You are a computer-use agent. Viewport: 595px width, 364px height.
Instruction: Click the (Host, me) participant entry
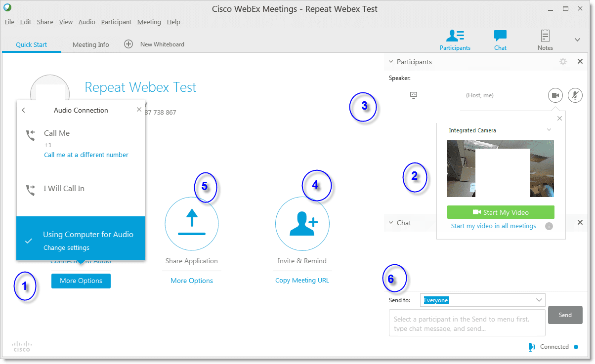point(480,95)
